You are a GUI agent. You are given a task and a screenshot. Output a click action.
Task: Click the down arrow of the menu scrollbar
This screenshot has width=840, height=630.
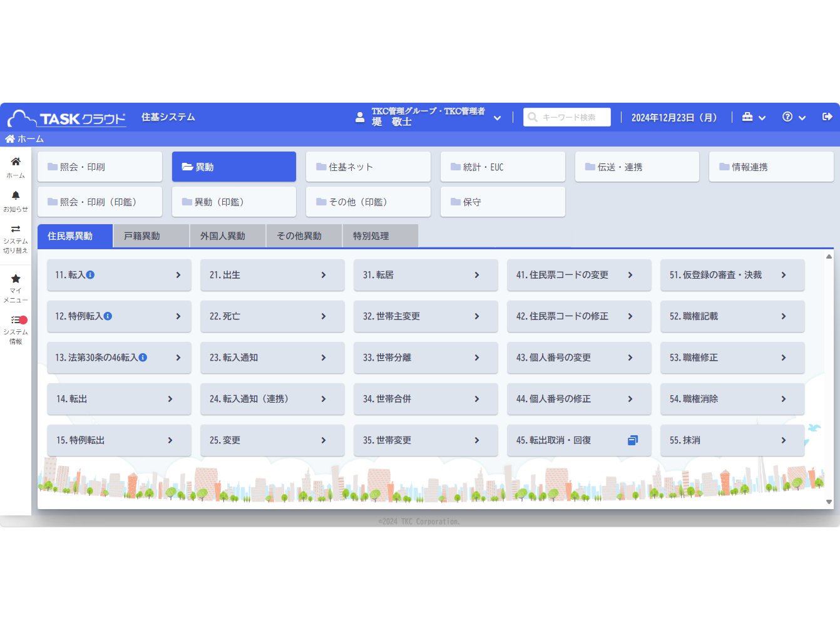(829, 502)
